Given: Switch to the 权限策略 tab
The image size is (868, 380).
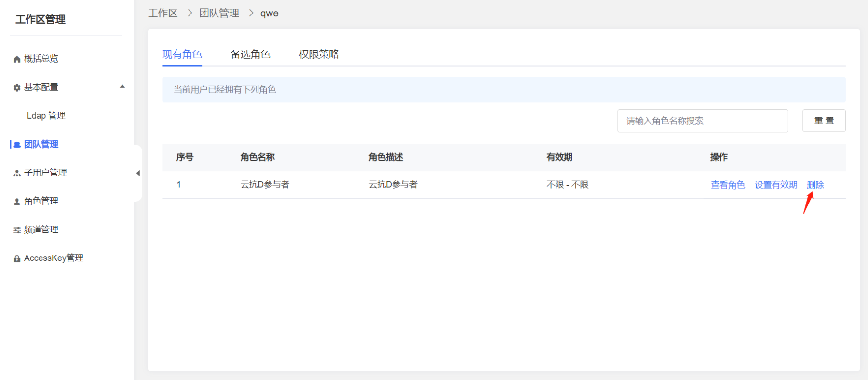Looking at the screenshot, I should tap(319, 54).
